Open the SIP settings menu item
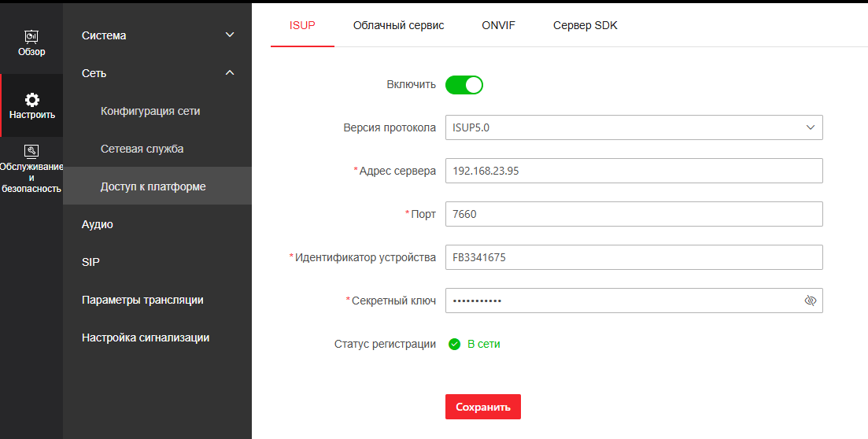 [x=90, y=262]
